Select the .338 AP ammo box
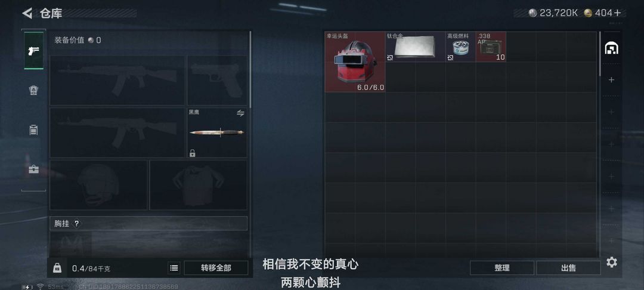Viewport: 644px width, 290px height. click(x=491, y=47)
